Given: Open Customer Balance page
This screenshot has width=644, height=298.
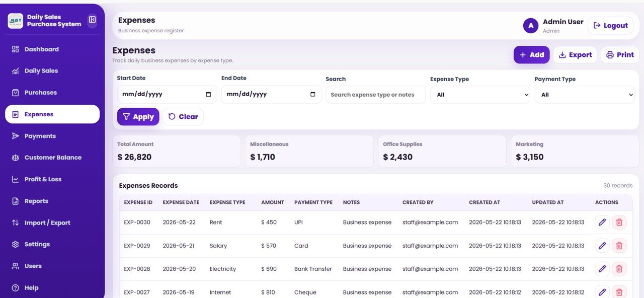Looking at the screenshot, I should click(x=52, y=158).
